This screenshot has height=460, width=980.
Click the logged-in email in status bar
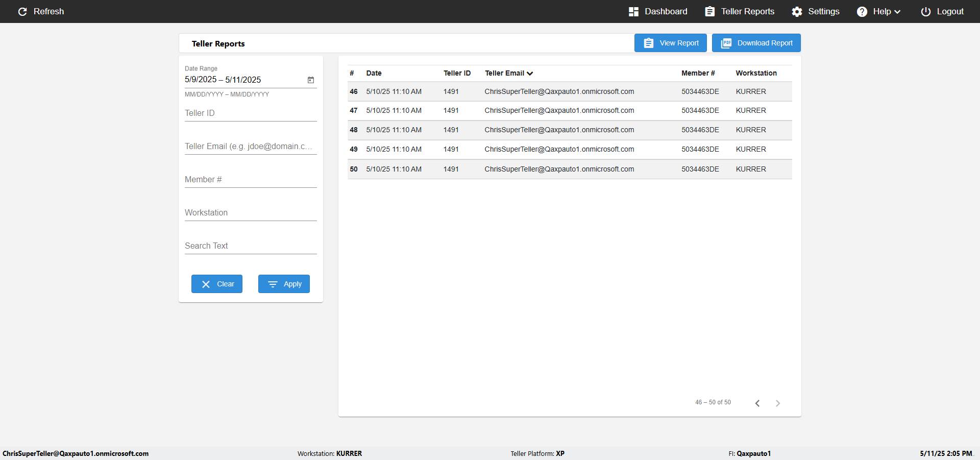[76, 453]
